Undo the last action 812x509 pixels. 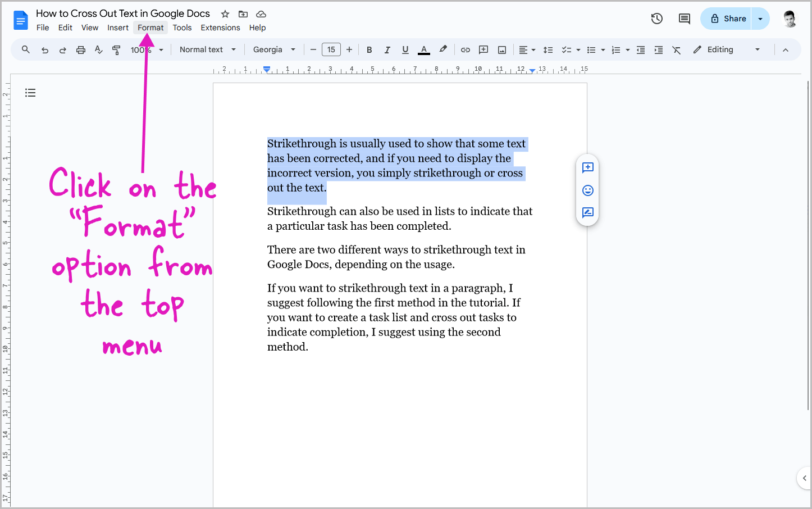click(x=44, y=49)
